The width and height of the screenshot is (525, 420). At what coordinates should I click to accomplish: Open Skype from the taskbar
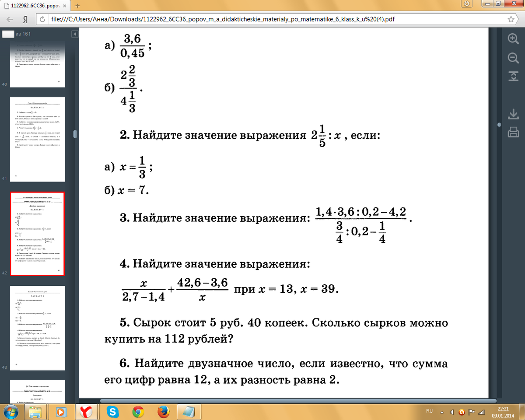tap(112, 411)
